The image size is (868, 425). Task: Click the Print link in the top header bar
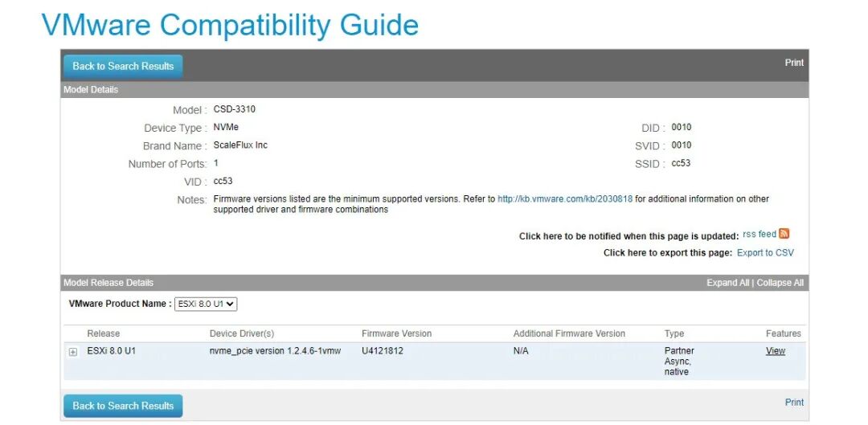pos(794,63)
